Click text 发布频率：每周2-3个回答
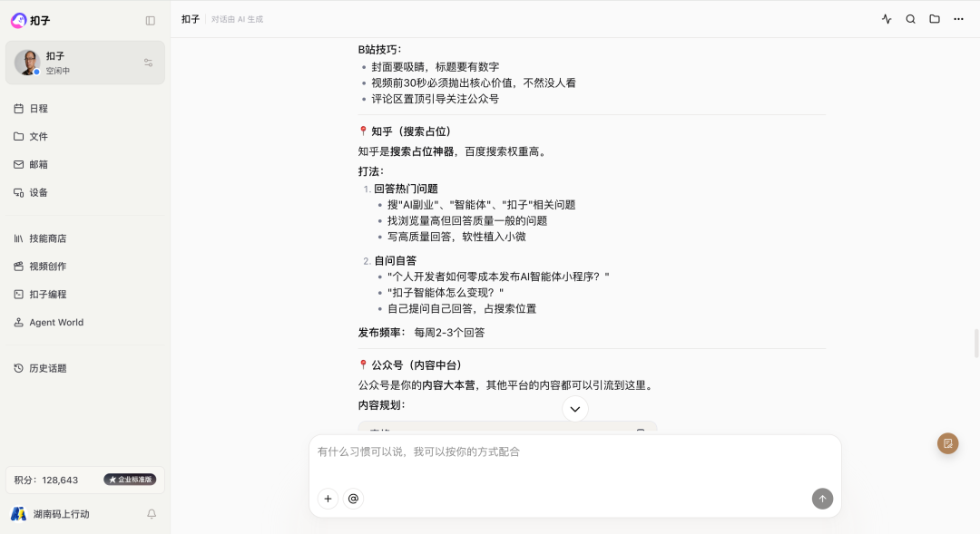 pos(421,332)
